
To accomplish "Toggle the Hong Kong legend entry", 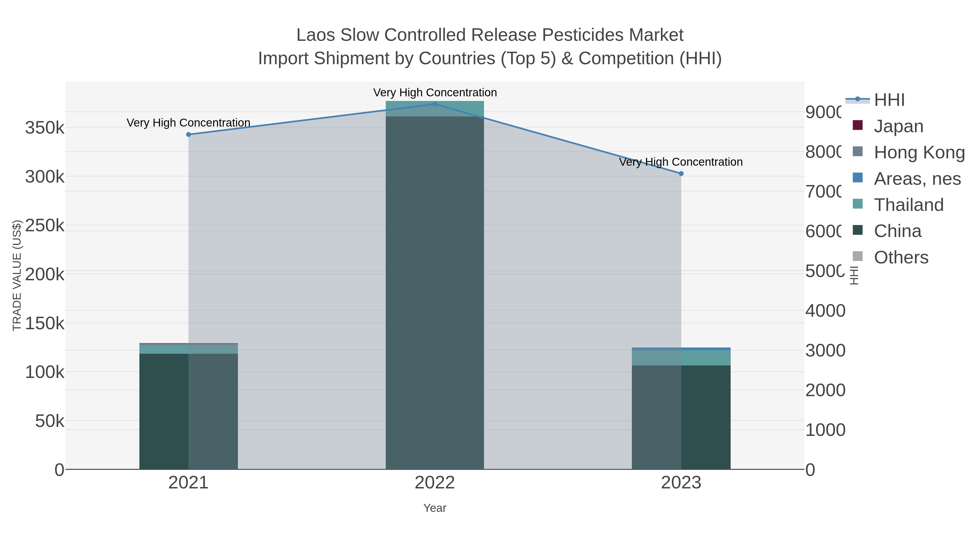I will (908, 152).
